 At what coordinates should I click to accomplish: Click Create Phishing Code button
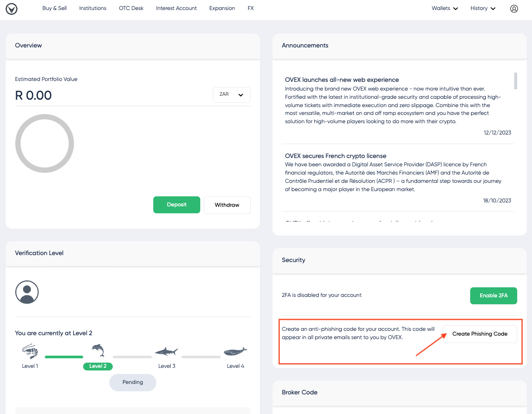(x=480, y=334)
